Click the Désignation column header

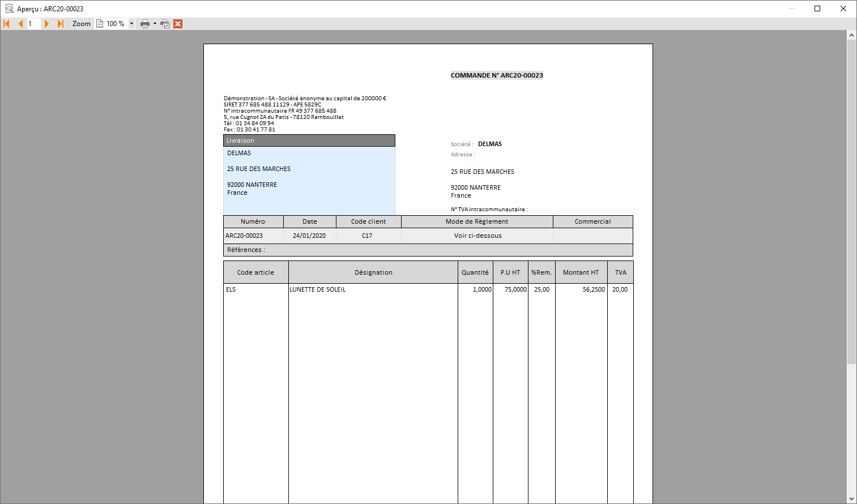(x=373, y=272)
